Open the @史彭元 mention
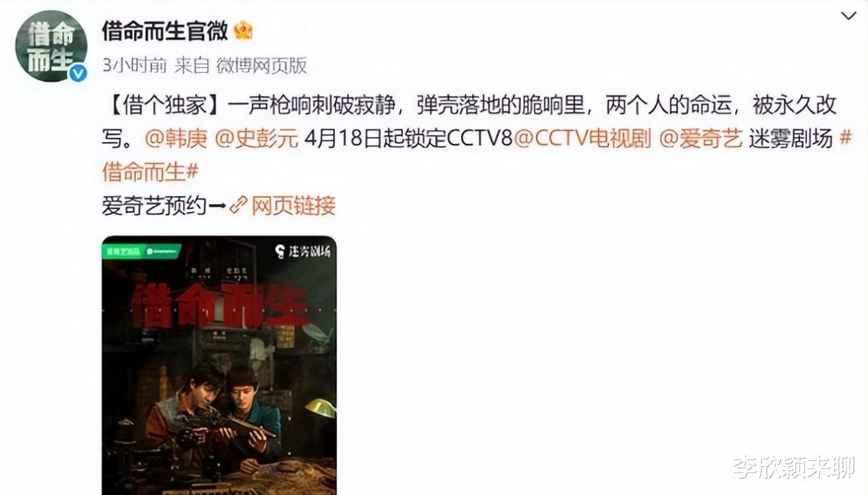This screenshot has width=868, height=495. (x=257, y=138)
